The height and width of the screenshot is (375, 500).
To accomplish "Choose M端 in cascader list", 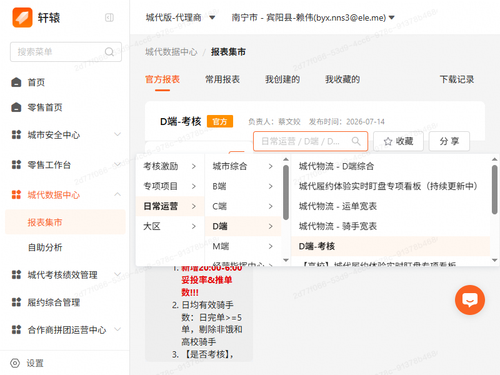I will (243, 246).
